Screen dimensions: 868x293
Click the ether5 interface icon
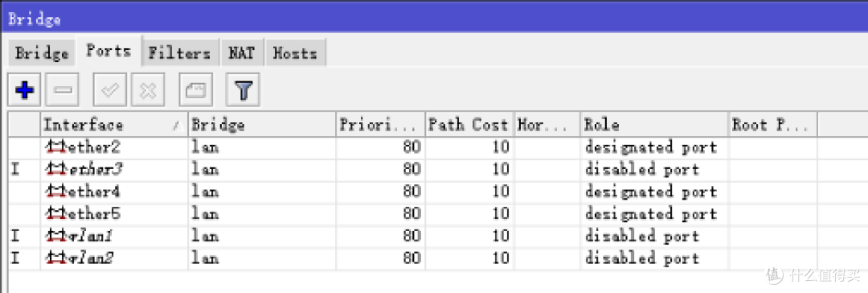click(56, 214)
